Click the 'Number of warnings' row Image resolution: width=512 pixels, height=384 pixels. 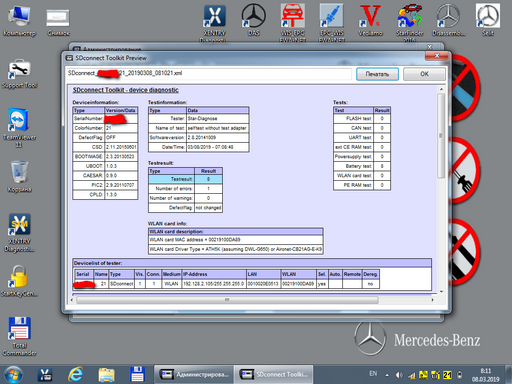pyautogui.click(x=185, y=198)
